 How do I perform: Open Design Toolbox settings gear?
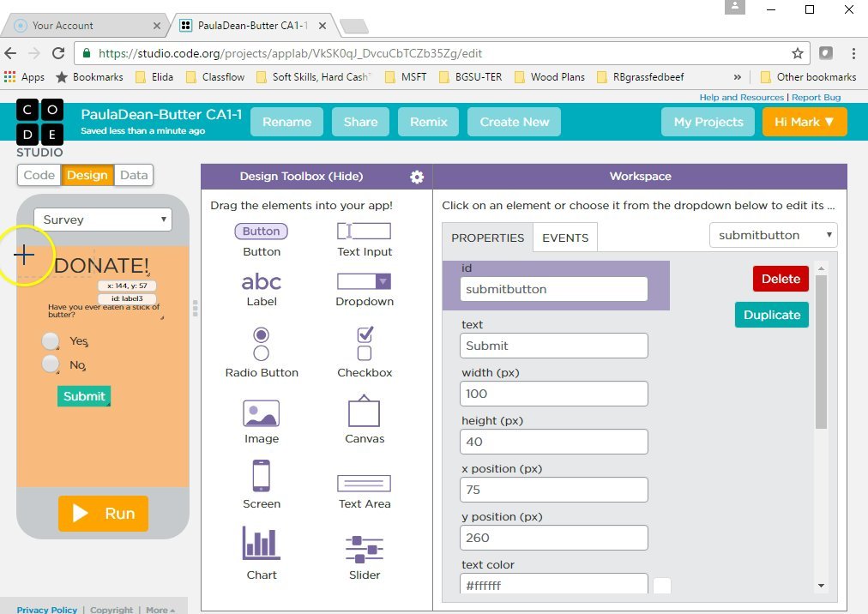(x=417, y=177)
